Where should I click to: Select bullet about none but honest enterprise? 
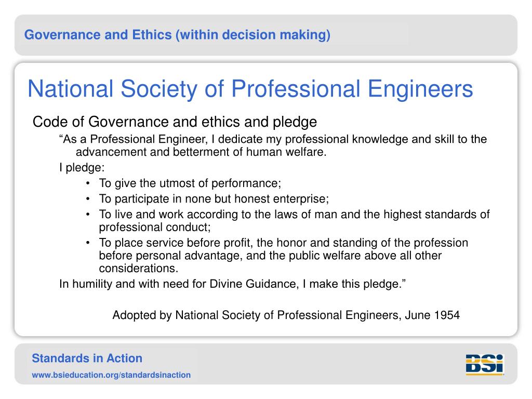click(x=214, y=199)
